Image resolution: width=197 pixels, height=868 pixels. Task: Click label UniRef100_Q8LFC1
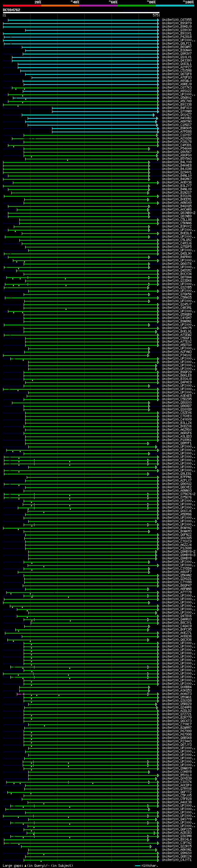176,43
